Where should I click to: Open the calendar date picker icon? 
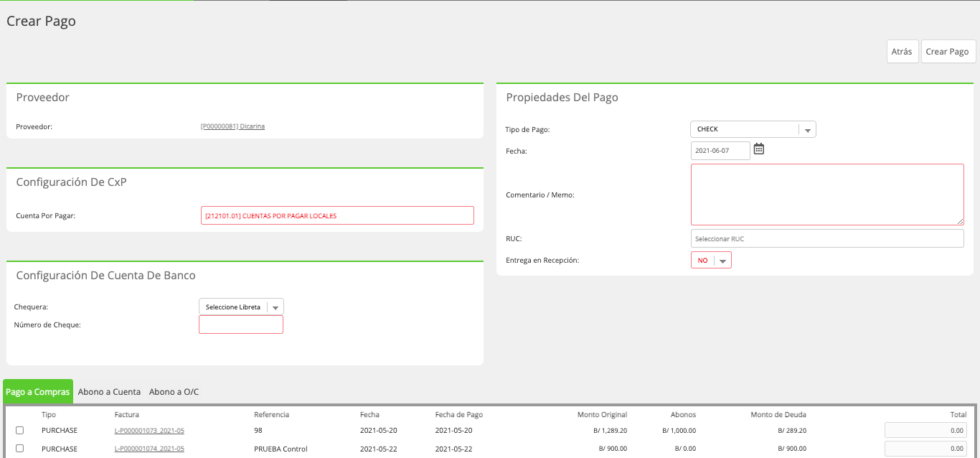759,149
